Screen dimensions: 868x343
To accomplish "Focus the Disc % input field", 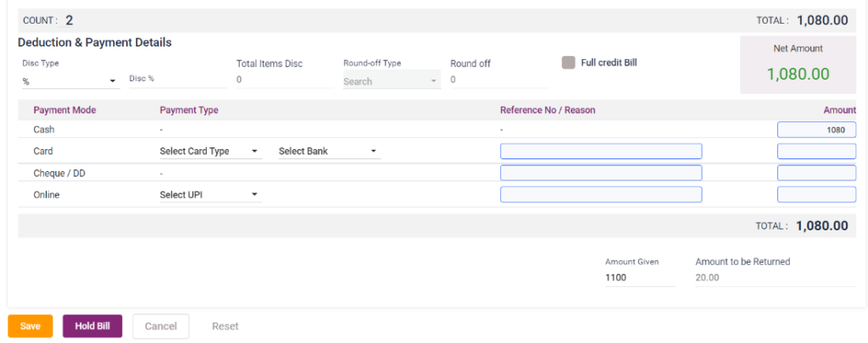I will point(177,80).
